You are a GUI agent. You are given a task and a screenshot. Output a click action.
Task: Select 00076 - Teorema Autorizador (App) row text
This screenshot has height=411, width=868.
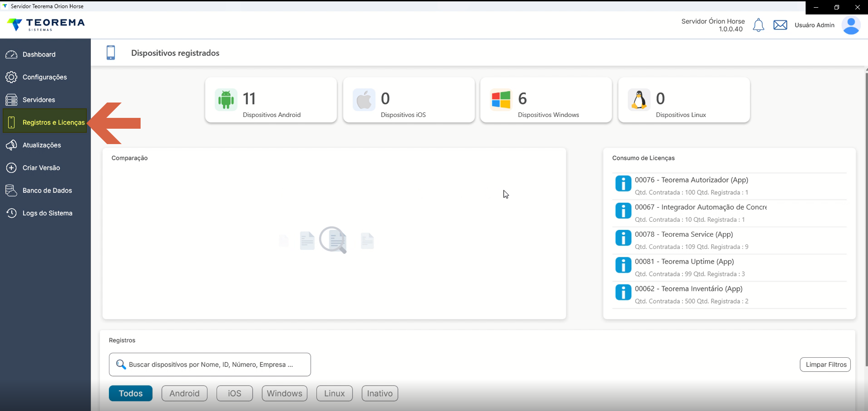tap(691, 180)
